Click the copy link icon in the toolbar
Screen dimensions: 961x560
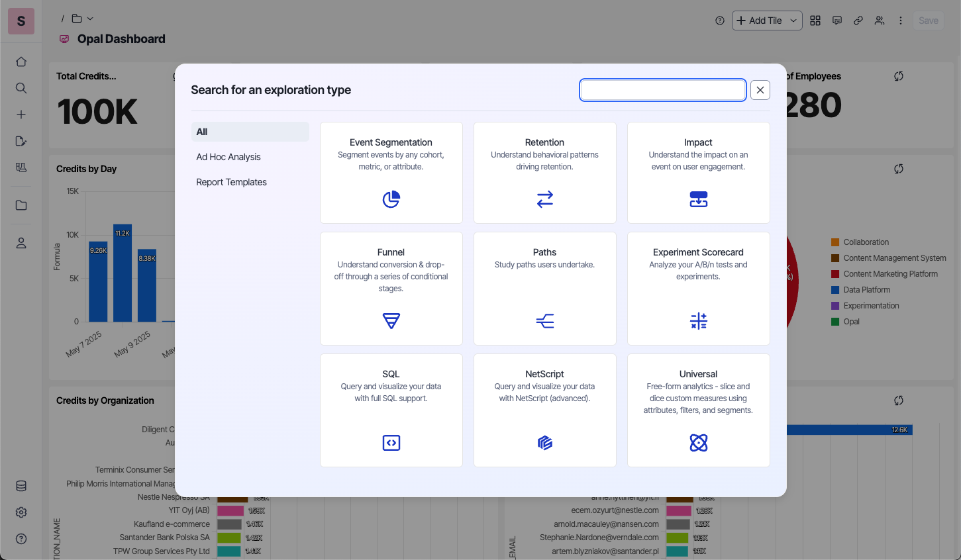[x=858, y=21]
